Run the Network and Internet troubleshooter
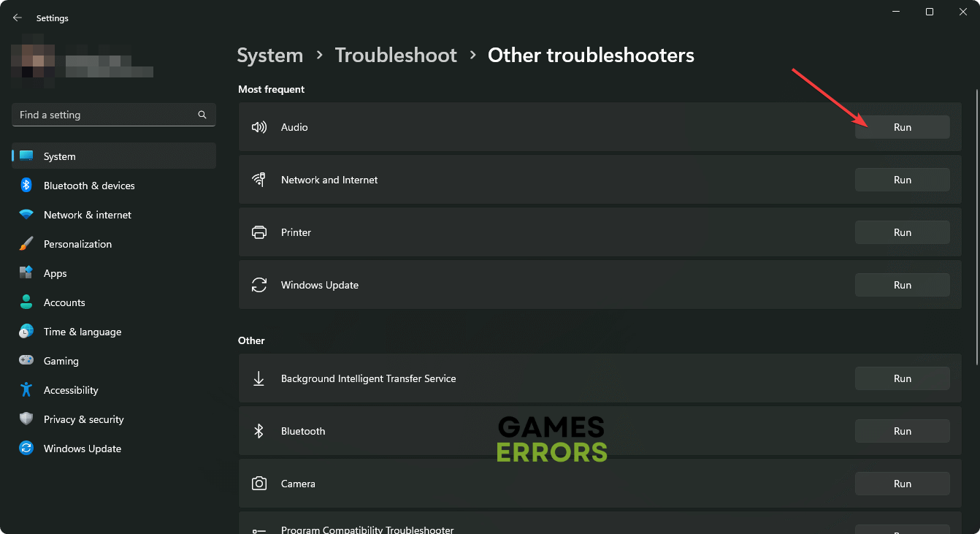The width and height of the screenshot is (980, 534). (x=902, y=180)
